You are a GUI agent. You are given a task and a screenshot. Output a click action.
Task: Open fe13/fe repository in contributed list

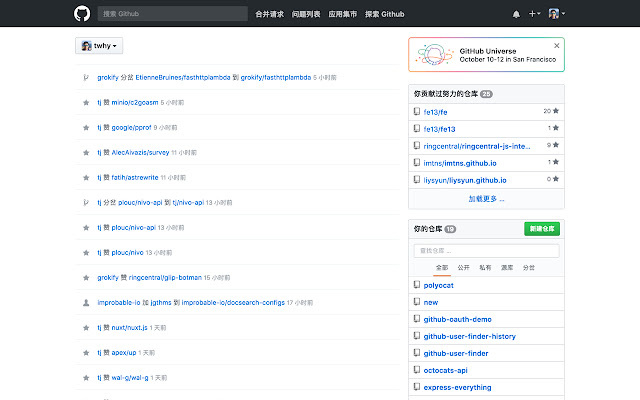pyautogui.click(x=435, y=112)
